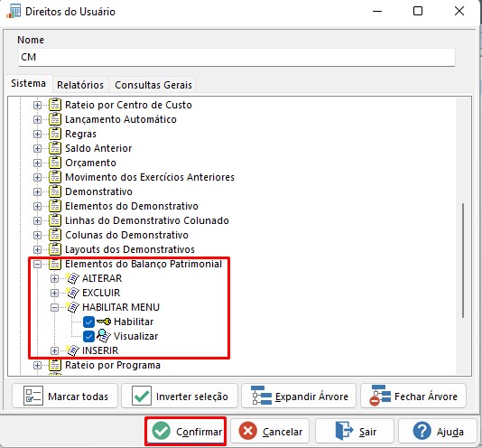Click the document icon beside INSERIR
Viewport: 482px width, 448px height.
coord(72,350)
